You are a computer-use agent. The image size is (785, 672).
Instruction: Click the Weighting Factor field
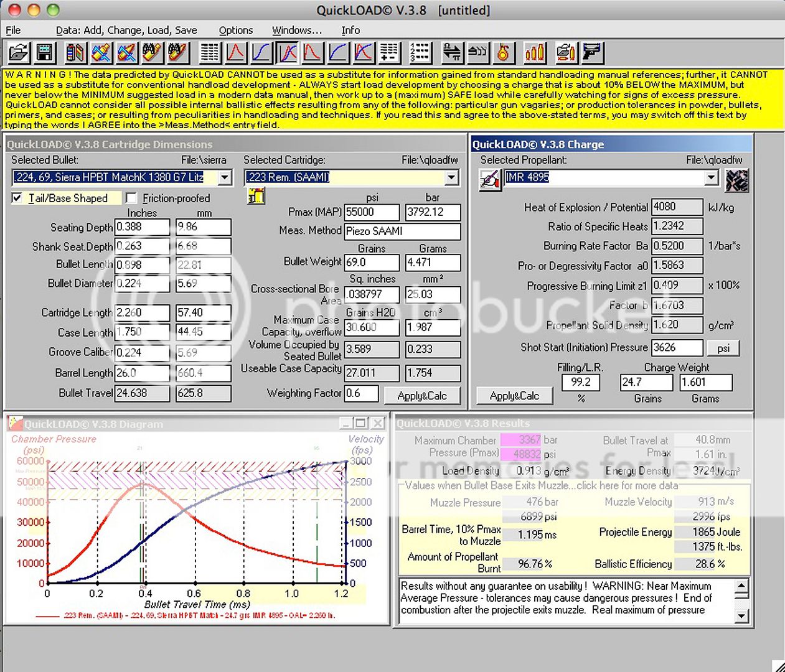pos(361,393)
